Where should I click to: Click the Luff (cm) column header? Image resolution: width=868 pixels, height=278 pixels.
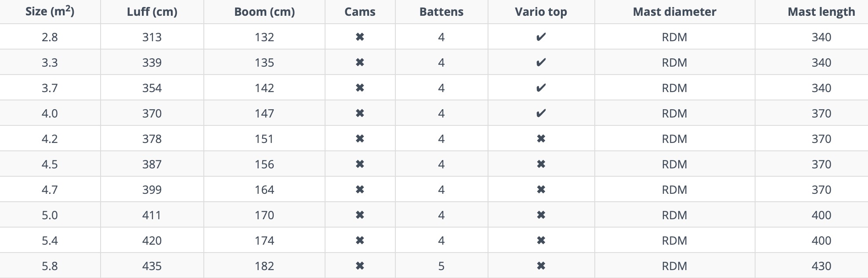coord(152,11)
